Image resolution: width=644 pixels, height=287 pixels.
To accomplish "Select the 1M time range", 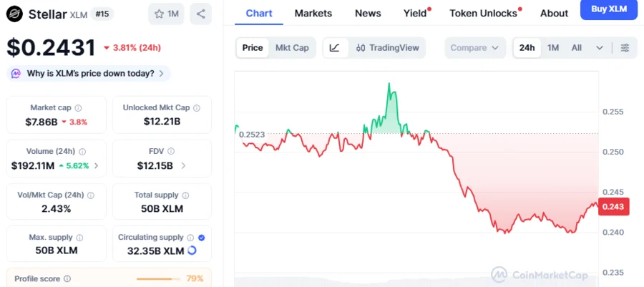I will 553,48.
